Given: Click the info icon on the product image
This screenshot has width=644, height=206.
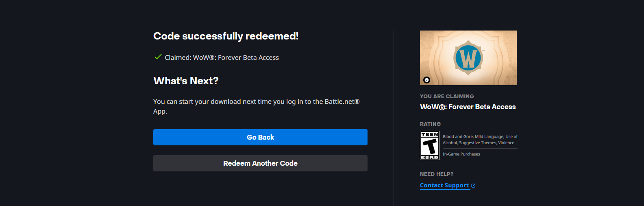Looking at the screenshot, I should tap(426, 80).
